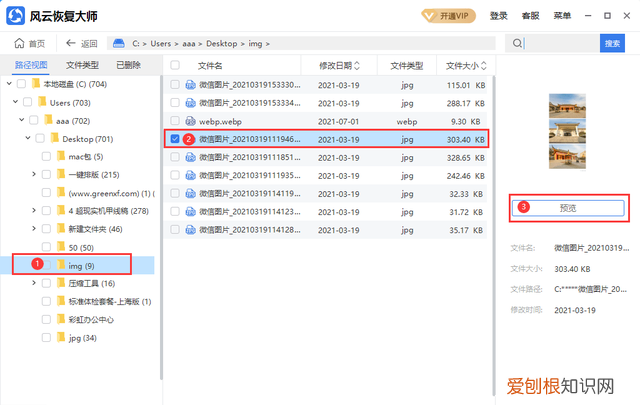The height and width of the screenshot is (405, 640).
Task: Switch to the 已删除 tab
Action: pyautogui.click(x=128, y=65)
